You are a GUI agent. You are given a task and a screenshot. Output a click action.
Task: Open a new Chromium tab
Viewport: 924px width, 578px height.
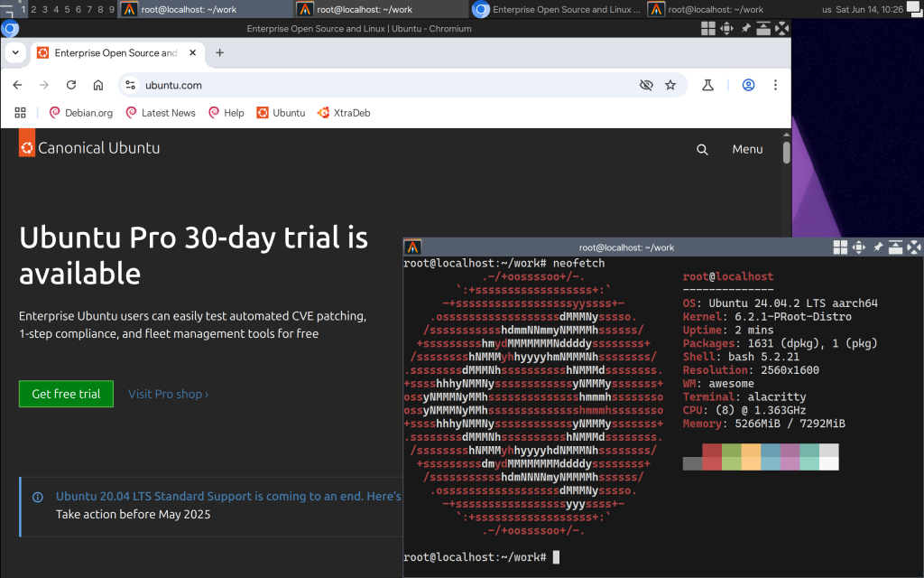pyautogui.click(x=220, y=52)
